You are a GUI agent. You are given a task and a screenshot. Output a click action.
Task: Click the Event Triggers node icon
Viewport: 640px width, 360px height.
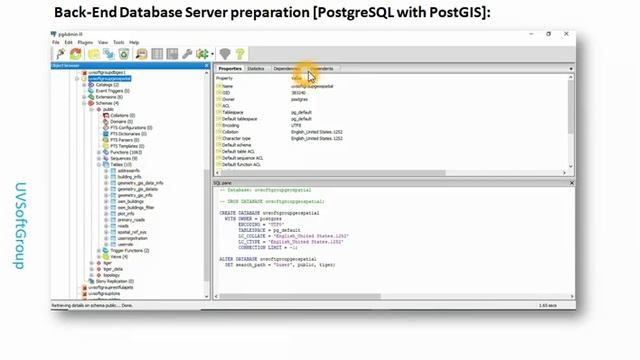click(x=91, y=91)
